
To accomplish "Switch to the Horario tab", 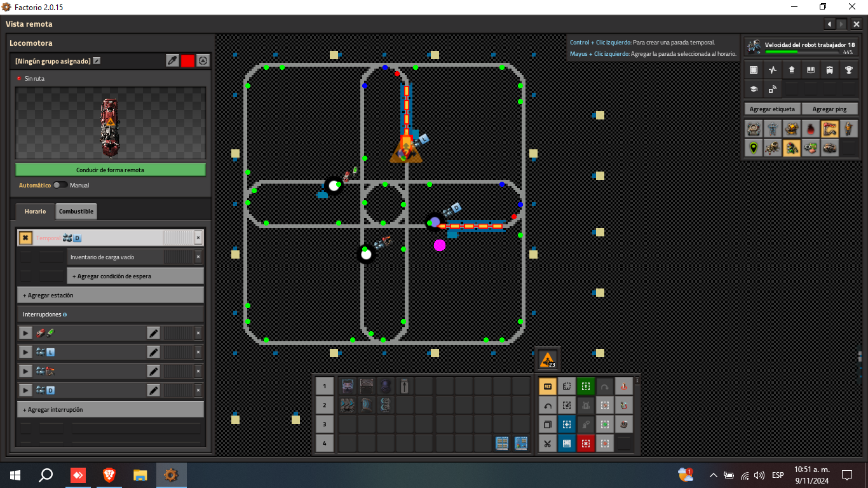I will tap(35, 211).
